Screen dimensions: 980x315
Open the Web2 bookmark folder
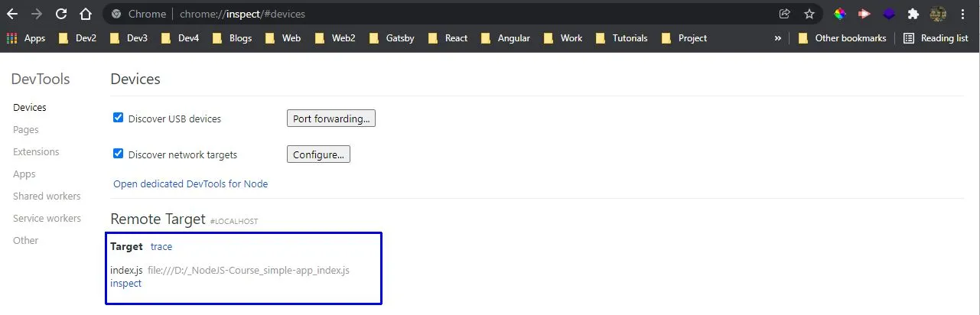[x=335, y=38]
